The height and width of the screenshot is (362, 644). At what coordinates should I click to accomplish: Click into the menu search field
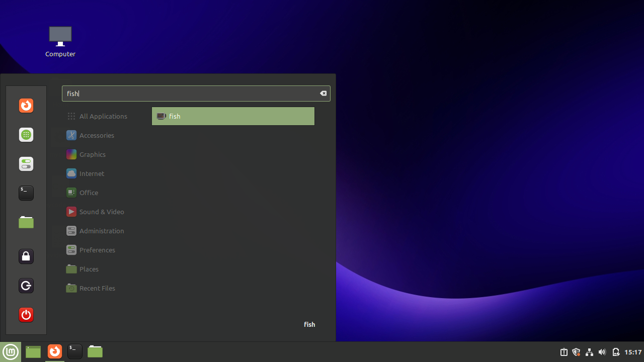coord(196,94)
